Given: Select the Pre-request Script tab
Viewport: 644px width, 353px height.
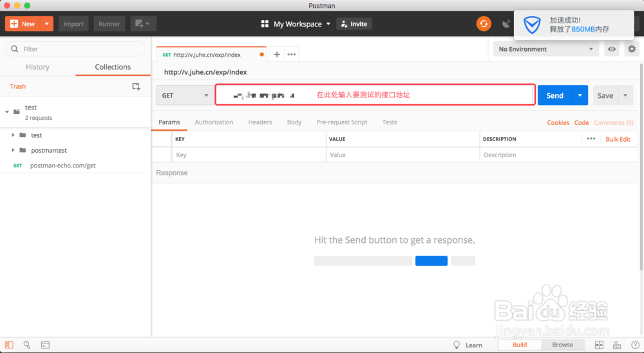Looking at the screenshot, I should point(342,122).
